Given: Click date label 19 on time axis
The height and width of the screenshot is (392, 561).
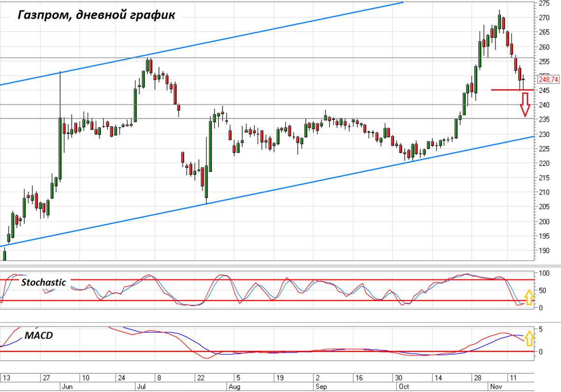Looking at the screenshot, I should pyautogui.click(x=280, y=378).
